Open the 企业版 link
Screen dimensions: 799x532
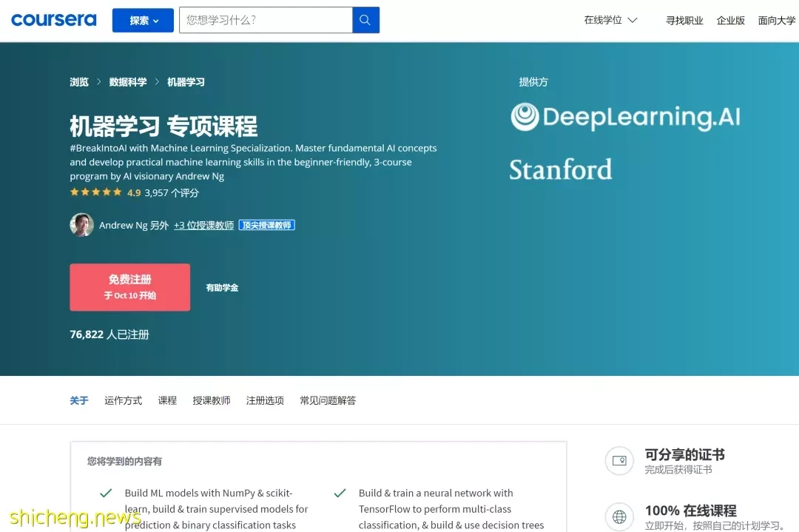pos(730,21)
